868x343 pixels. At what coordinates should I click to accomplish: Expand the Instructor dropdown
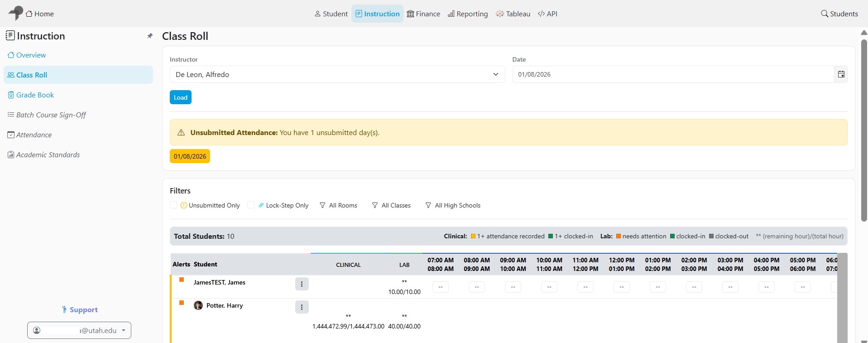tap(337, 74)
